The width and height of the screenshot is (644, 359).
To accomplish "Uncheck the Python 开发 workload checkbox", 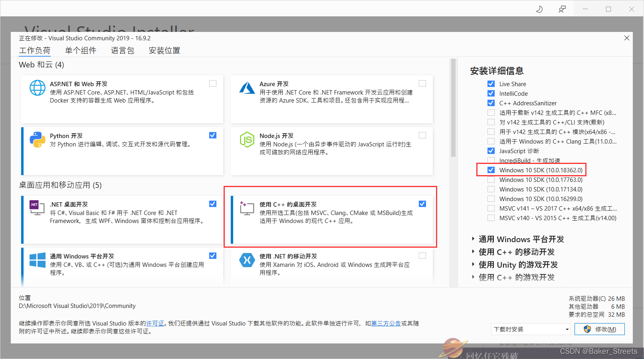I will point(213,135).
